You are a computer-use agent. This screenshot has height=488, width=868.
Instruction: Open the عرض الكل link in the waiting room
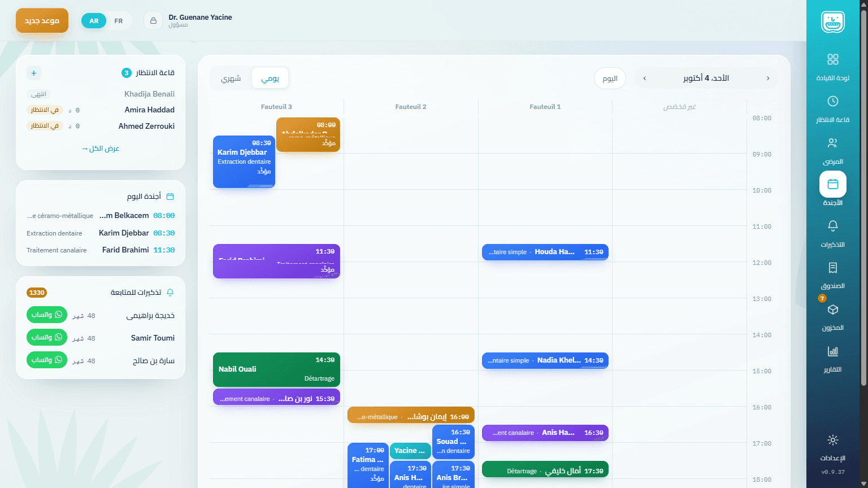pyautogui.click(x=101, y=149)
